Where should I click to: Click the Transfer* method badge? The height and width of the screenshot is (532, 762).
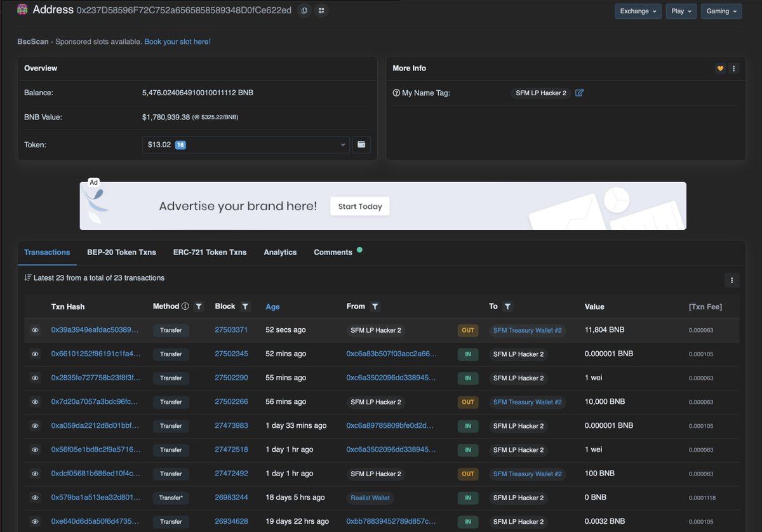point(171,498)
